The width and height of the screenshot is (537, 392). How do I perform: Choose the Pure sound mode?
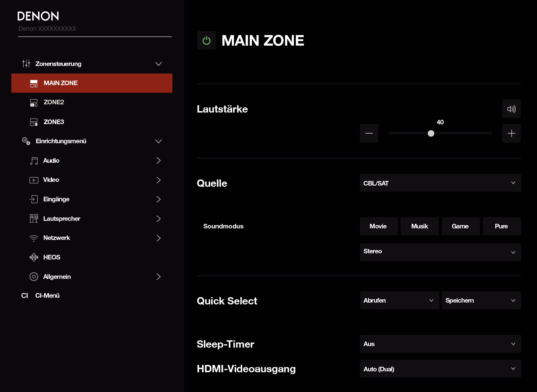pos(501,226)
